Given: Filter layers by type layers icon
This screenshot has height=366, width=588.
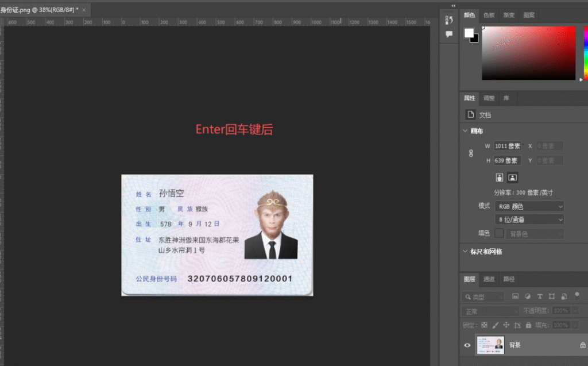Looking at the screenshot, I should point(540,296).
